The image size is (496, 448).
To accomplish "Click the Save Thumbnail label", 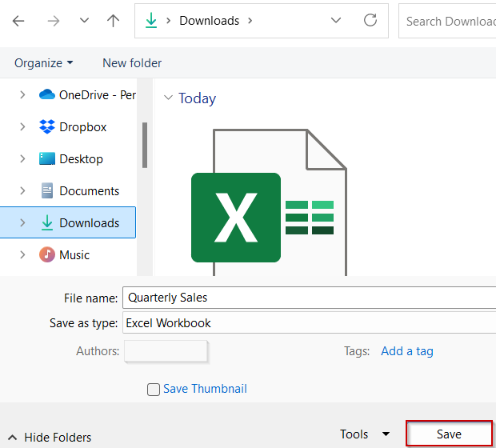I will coord(205,389).
